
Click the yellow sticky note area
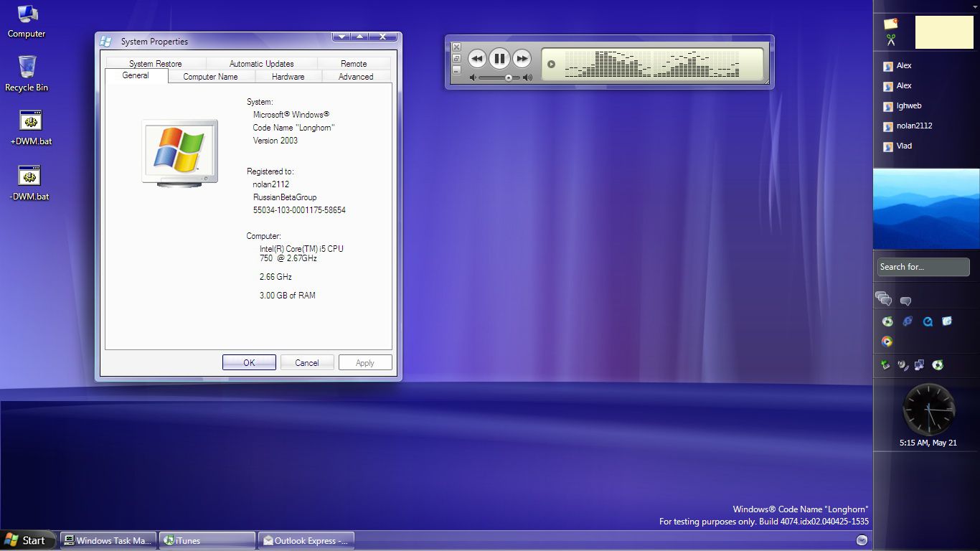(944, 32)
